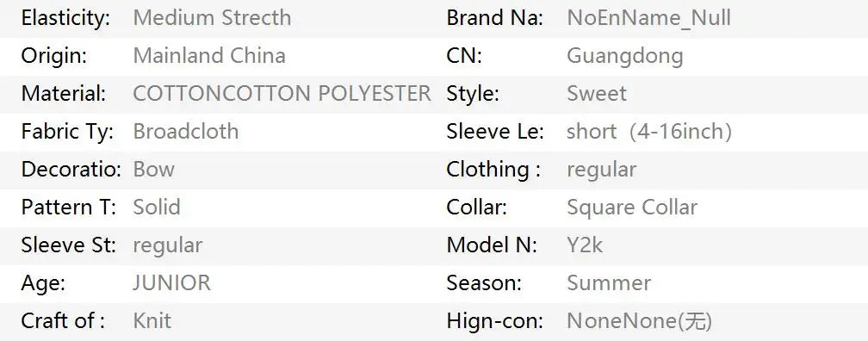868x341 pixels.
Task: Click the Sweet style value
Action: (x=597, y=94)
